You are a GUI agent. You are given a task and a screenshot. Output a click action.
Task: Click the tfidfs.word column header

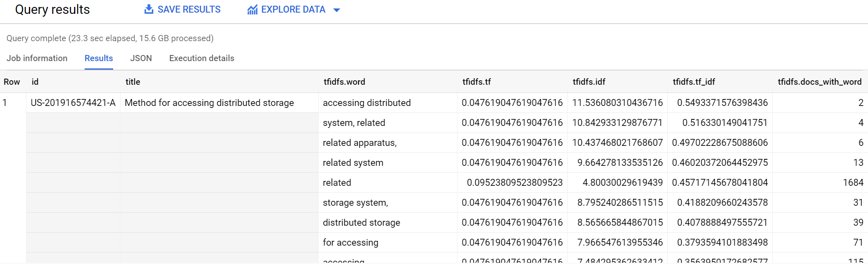pos(344,82)
